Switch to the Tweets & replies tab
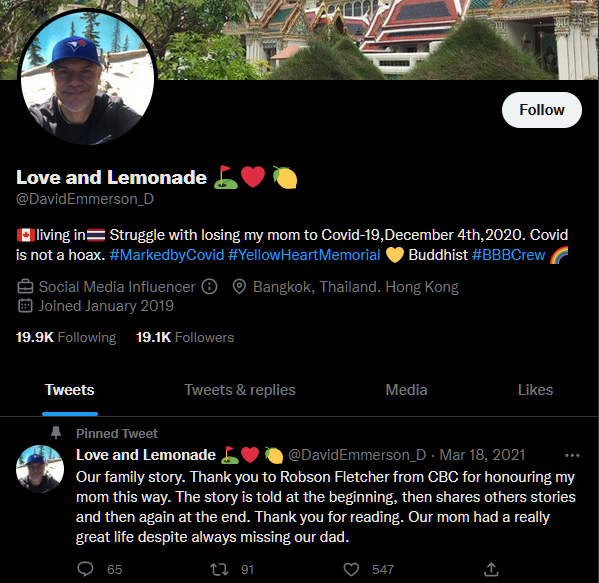The image size is (599, 583). point(240,390)
